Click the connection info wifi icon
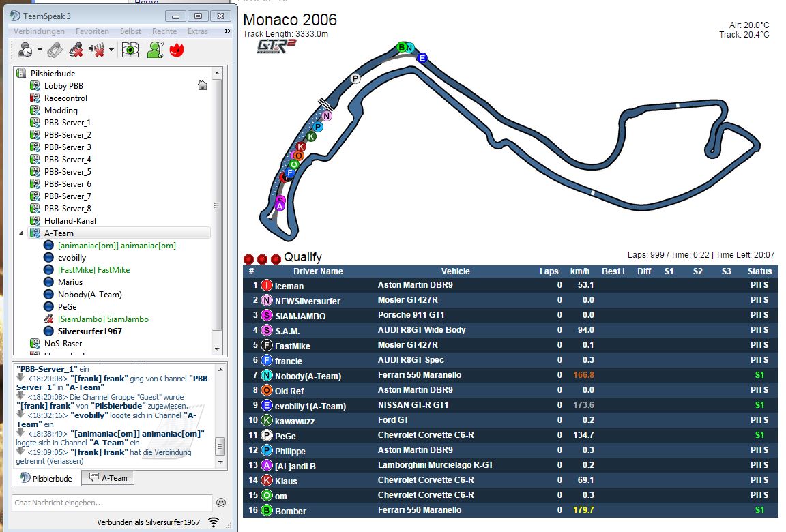The height and width of the screenshot is (532, 786). click(x=214, y=522)
